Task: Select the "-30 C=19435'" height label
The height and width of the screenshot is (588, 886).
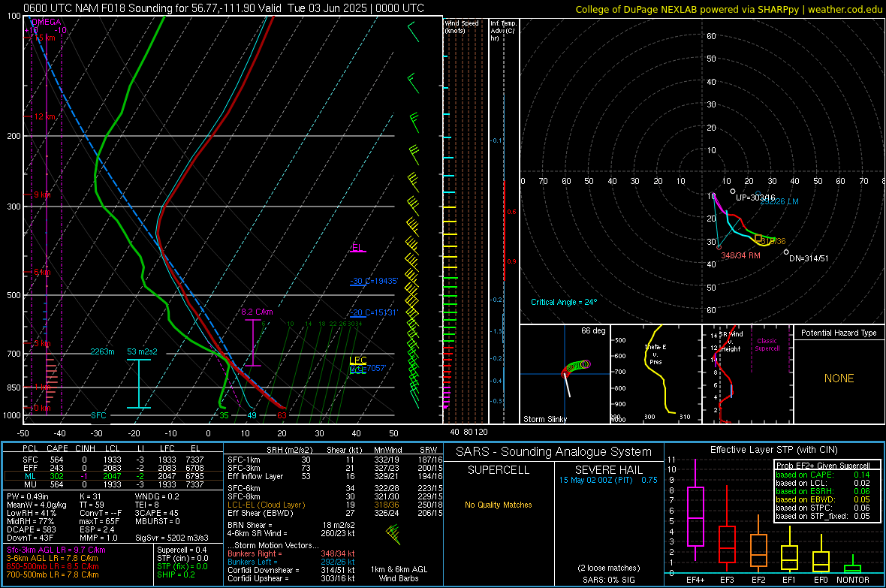Action: (374, 281)
